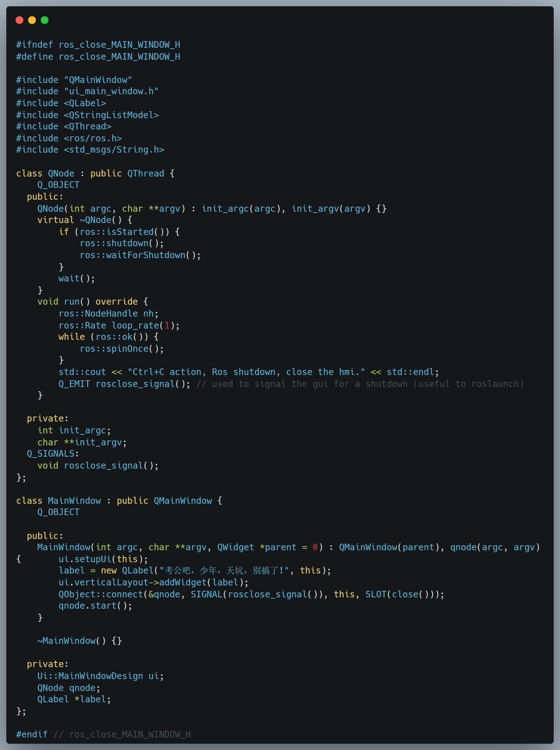This screenshot has height=750, width=560.
Task: Click the 'void rosclose_signal();' declaration
Action: coord(98,466)
